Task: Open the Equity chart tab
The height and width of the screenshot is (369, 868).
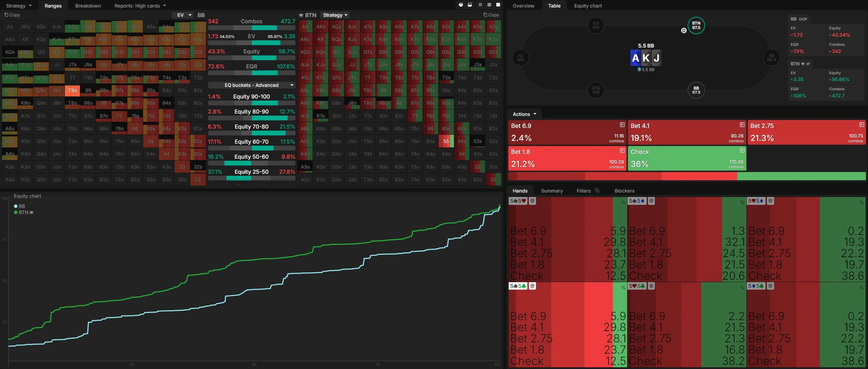Action: pyautogui.click(x=588, y=5)
